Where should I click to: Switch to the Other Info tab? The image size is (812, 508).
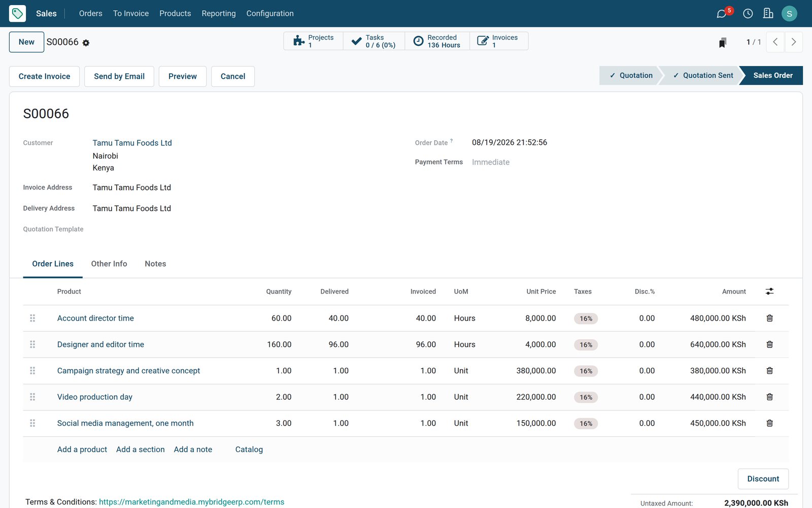109,264
